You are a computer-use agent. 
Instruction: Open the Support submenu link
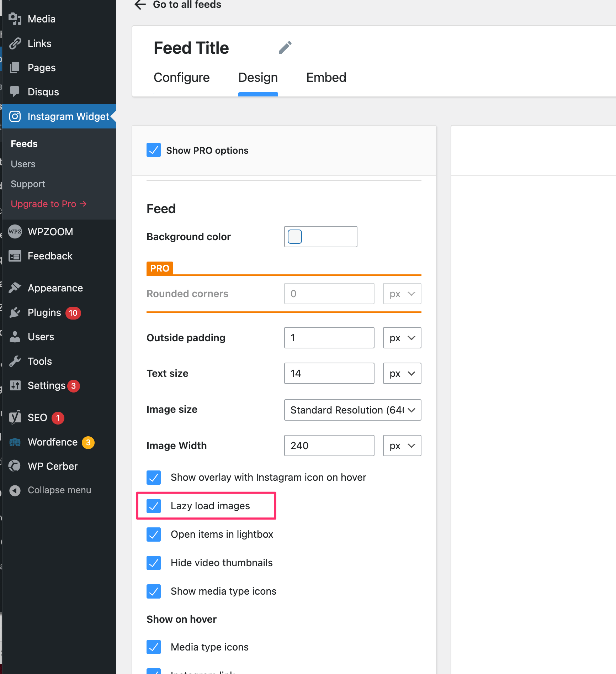[28, 184]
